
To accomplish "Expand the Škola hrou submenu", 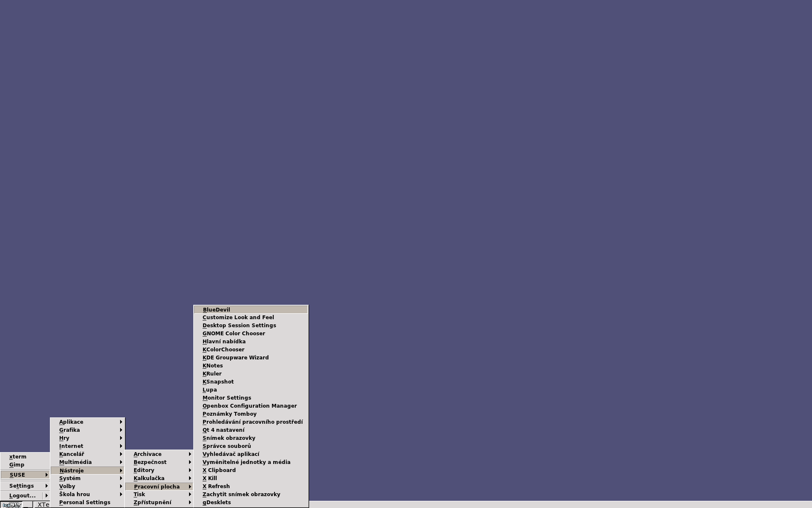I will 88,494.
